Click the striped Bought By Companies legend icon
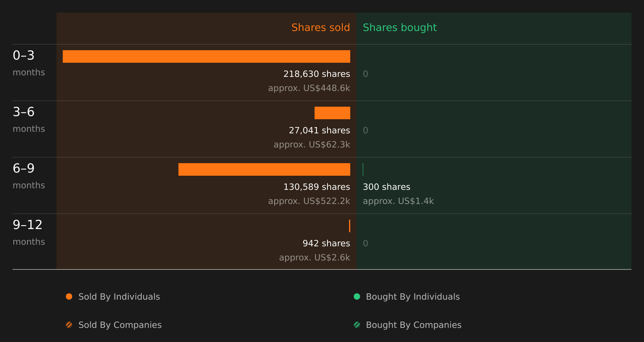The height and width of the screenshot is (342, 644). (357, 325)
